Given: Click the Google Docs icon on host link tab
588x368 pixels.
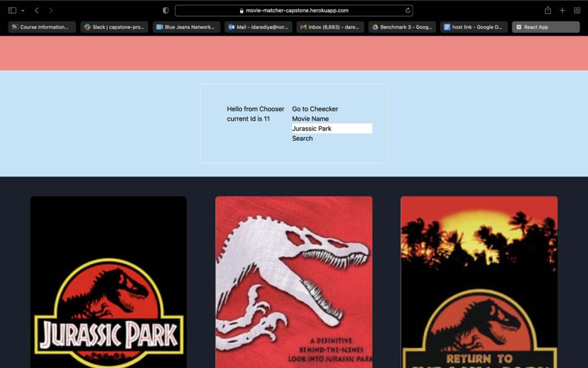Looking at the screenshot, I should [447, 27].
